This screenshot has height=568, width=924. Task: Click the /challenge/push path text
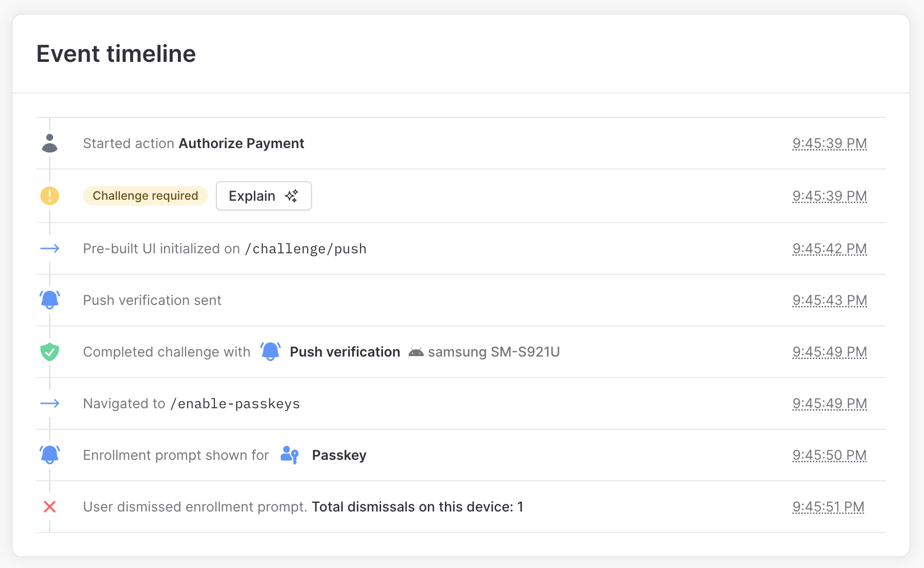click(306, 248)
